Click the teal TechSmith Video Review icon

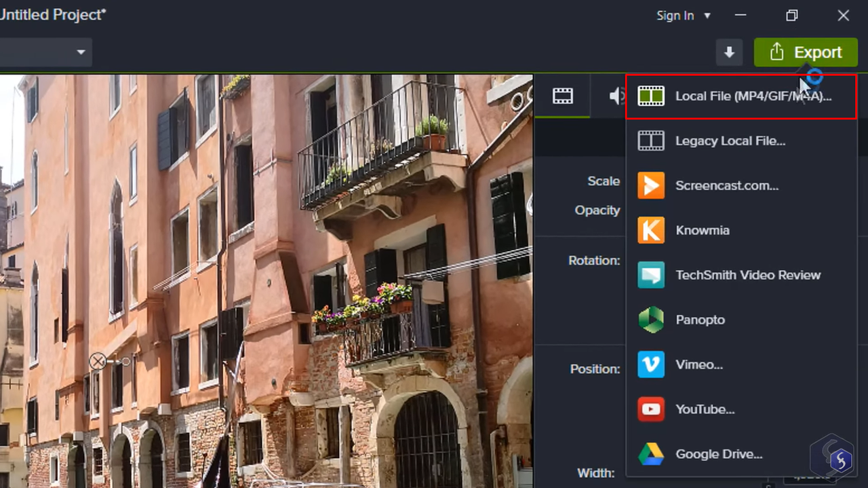[651, 276]
